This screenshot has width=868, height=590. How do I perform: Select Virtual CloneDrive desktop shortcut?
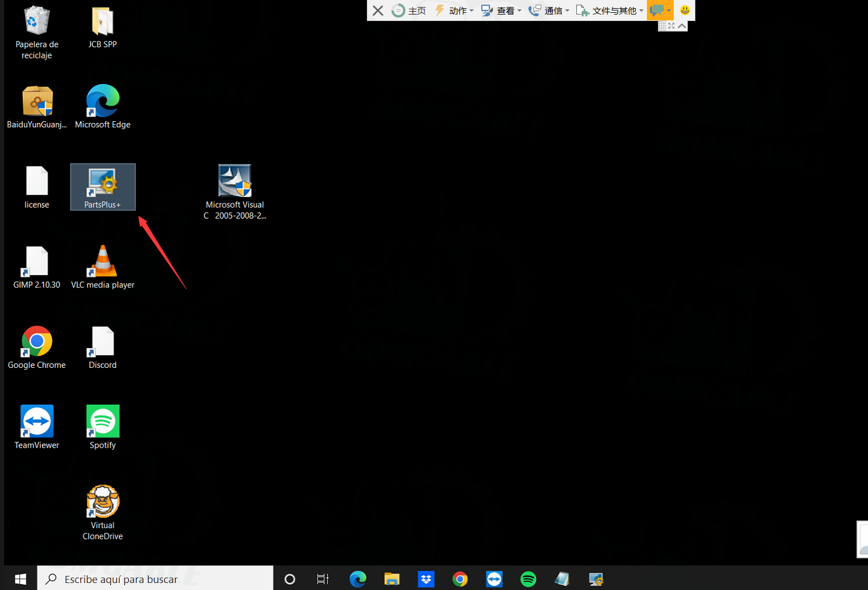point(103,513)
